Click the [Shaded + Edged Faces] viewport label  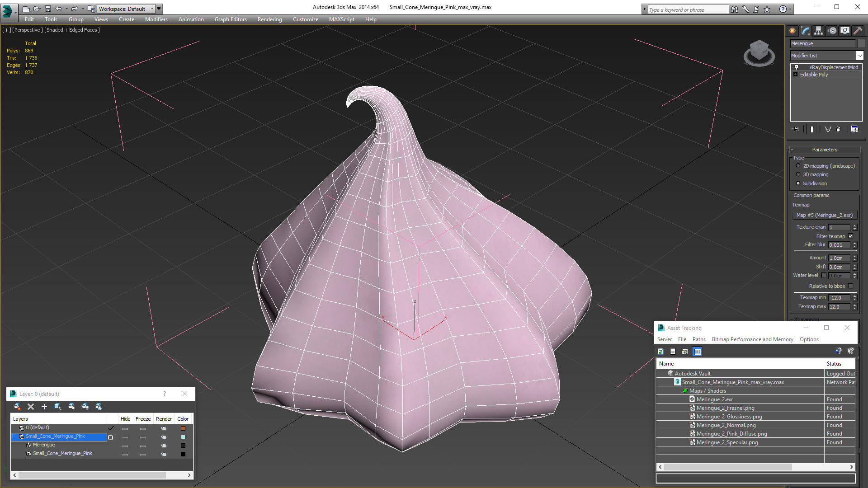[x=72, y=30]
